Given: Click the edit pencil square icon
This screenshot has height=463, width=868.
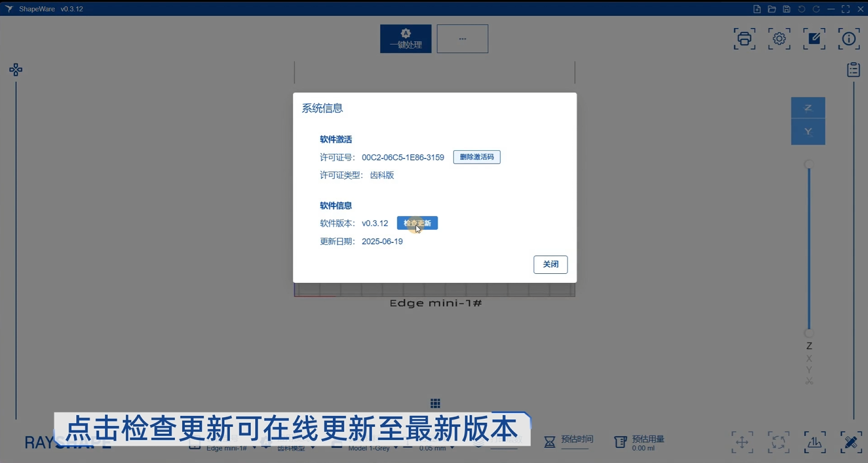Looking at the screenshot, I should point(814,39).
